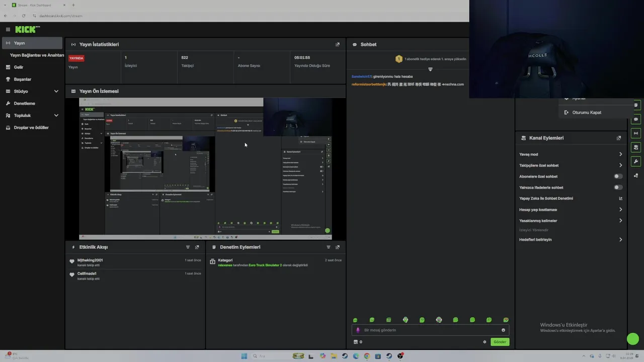Click the green round help button
644x362 pixels.
coord(633,339)
